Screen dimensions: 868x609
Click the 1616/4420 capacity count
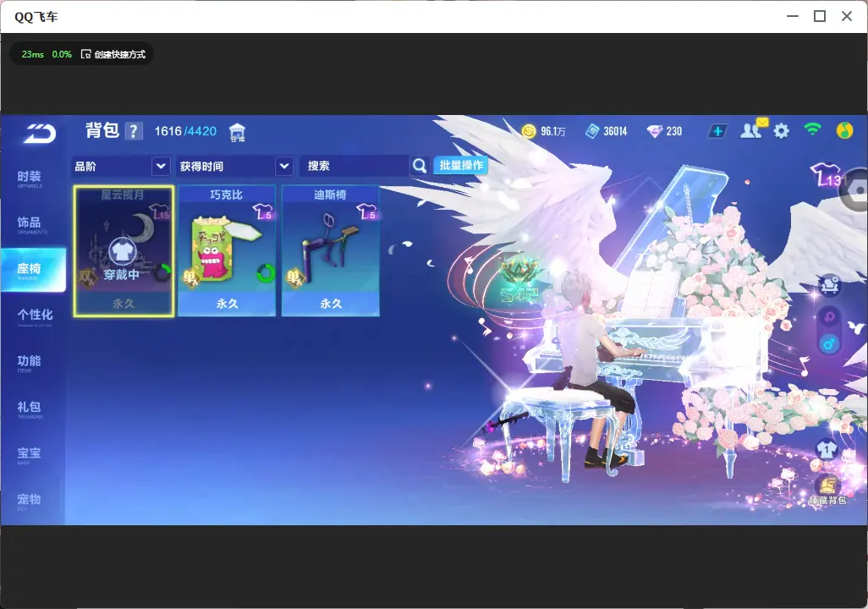click(x=185, y=131)
